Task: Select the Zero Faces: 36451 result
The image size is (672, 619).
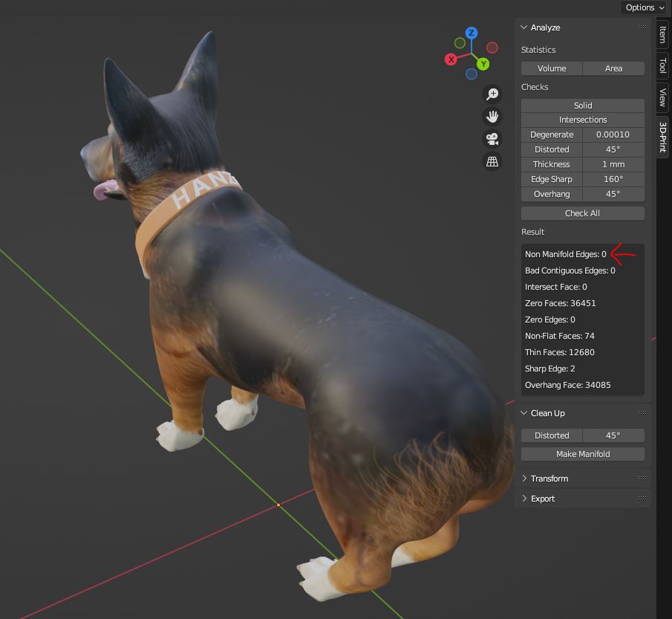Action: coord(561,303)
